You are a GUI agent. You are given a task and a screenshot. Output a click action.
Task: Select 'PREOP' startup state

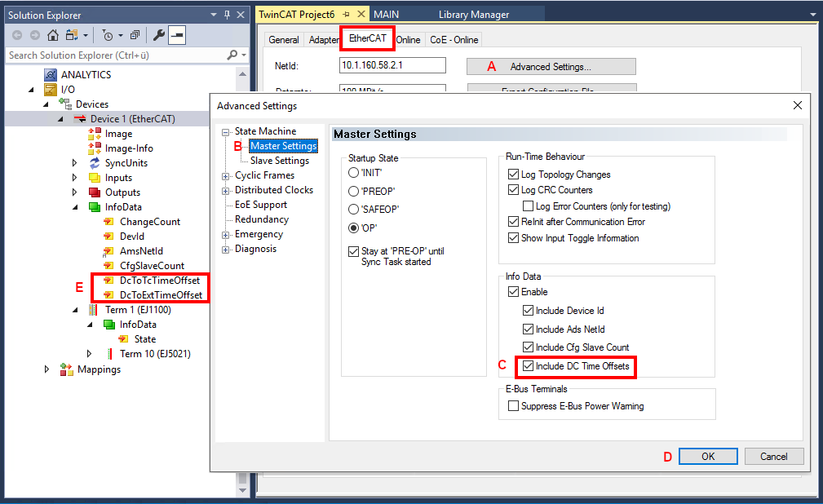pyautogui.click(x=354, y=191)
